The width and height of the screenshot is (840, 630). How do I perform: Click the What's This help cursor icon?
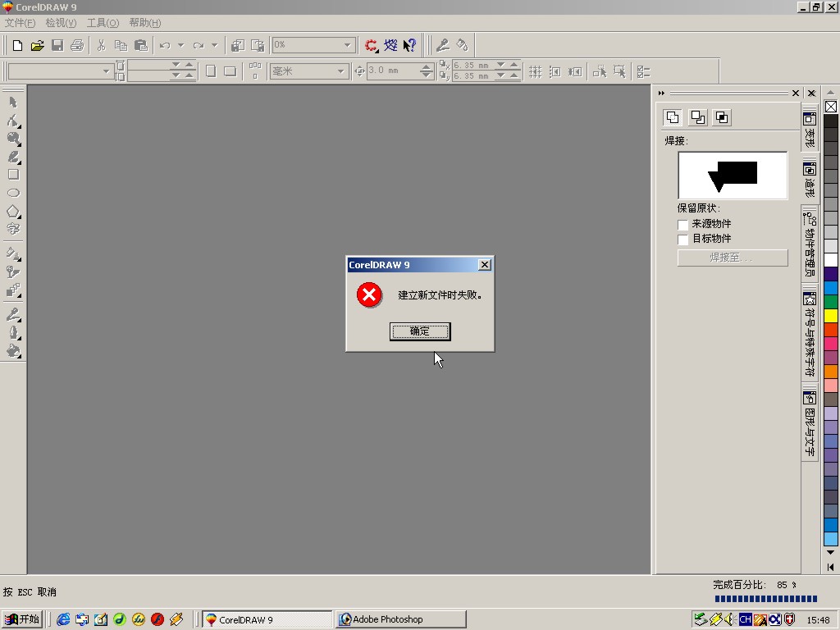tap(410, 46)
